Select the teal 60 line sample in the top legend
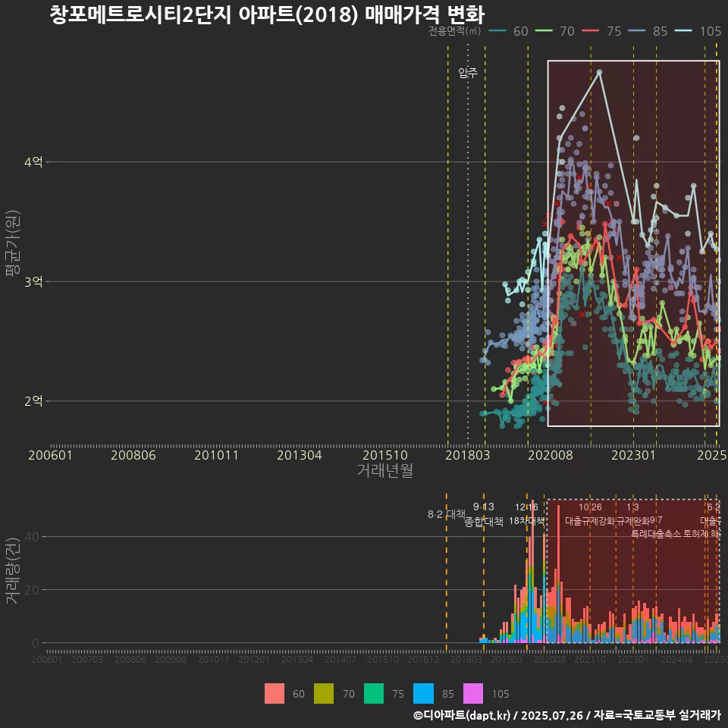Viewport: 728px width, 728px height. click(x=497, y=31)
